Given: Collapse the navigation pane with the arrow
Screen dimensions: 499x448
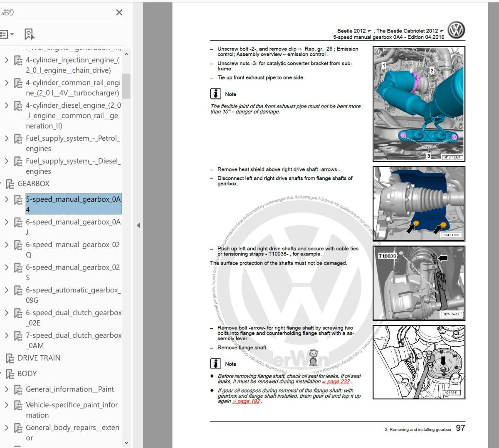Looking at the screenshot, I should tap(138, 225).
